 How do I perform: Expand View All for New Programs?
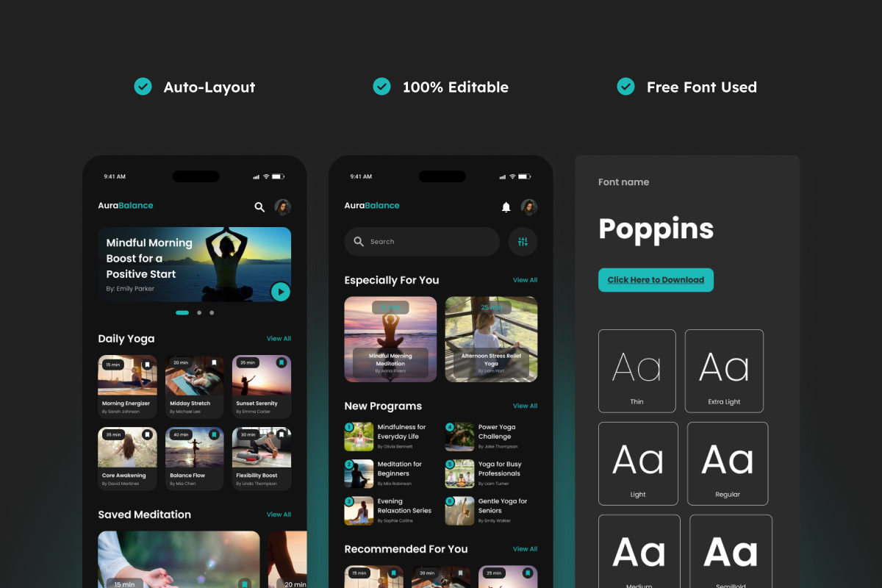(525, 406)
